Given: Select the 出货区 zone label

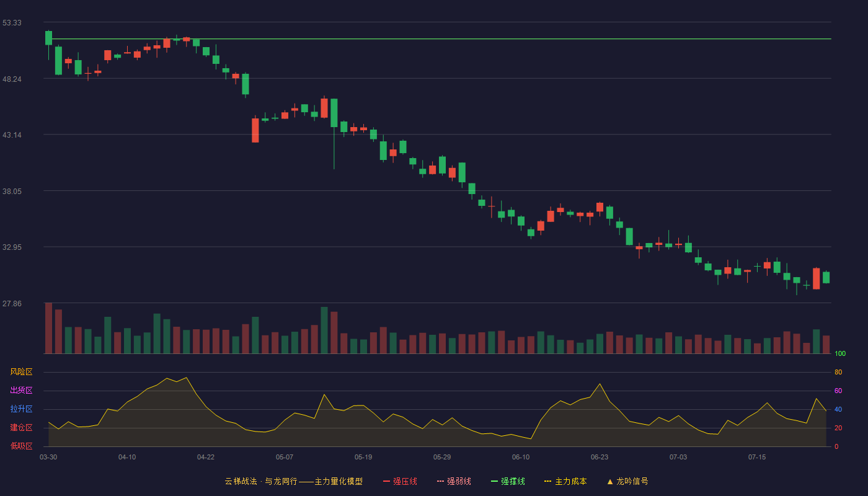Looking at the screenshot, I should 21,391.
